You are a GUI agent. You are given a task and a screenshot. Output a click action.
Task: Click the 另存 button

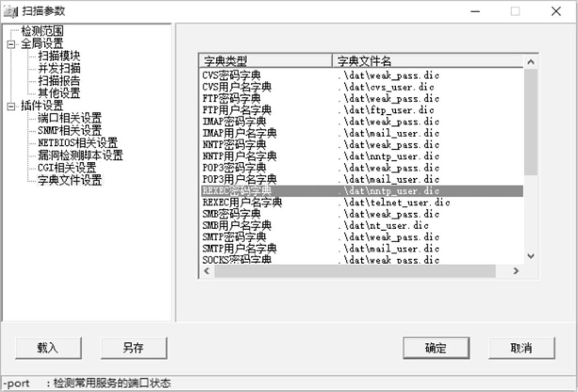[134, 348]
